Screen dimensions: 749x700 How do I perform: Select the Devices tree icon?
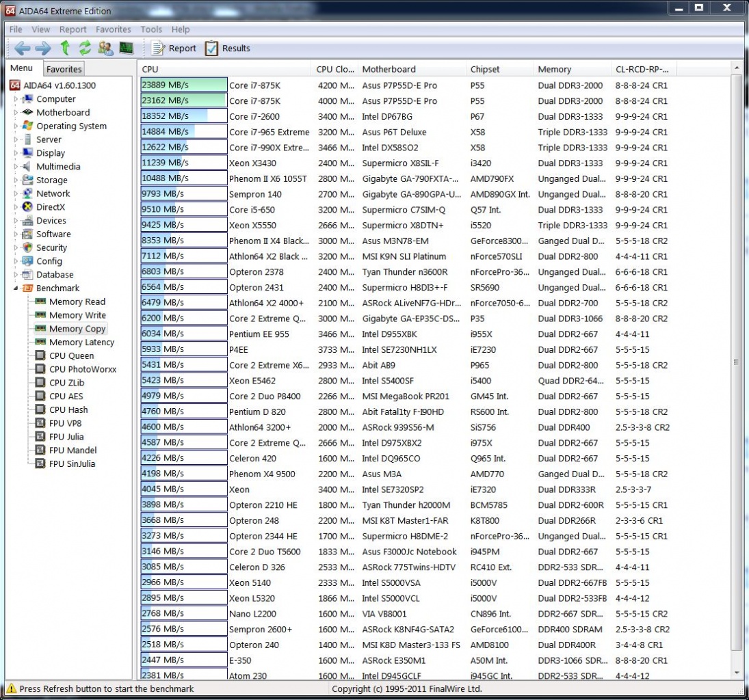(28, 221)
